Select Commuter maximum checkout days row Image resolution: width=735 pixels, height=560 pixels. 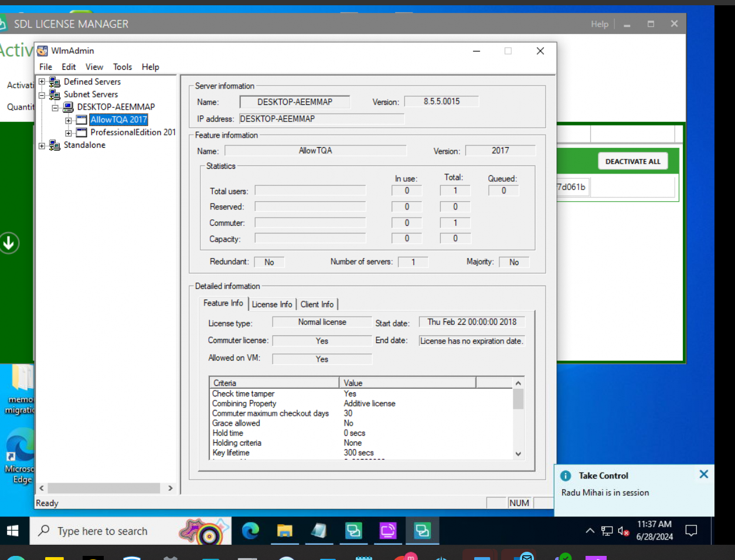[361, 413]
